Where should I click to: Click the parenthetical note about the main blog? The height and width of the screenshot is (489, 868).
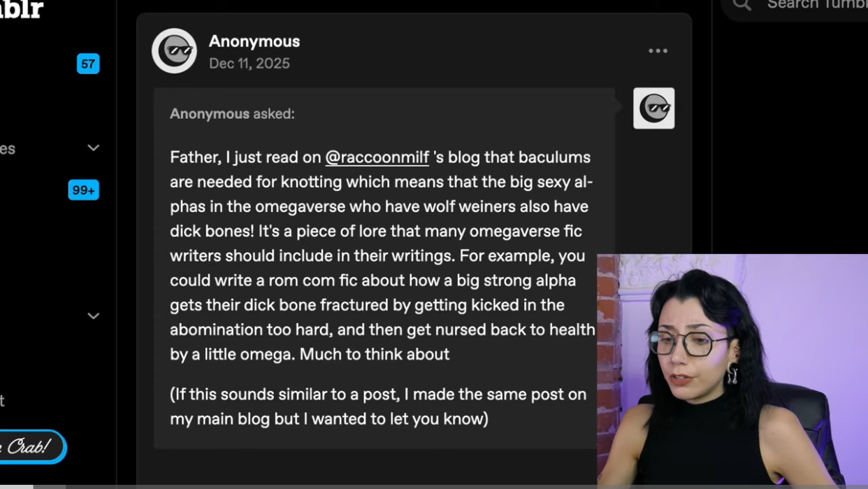click(x=378, y=406)
